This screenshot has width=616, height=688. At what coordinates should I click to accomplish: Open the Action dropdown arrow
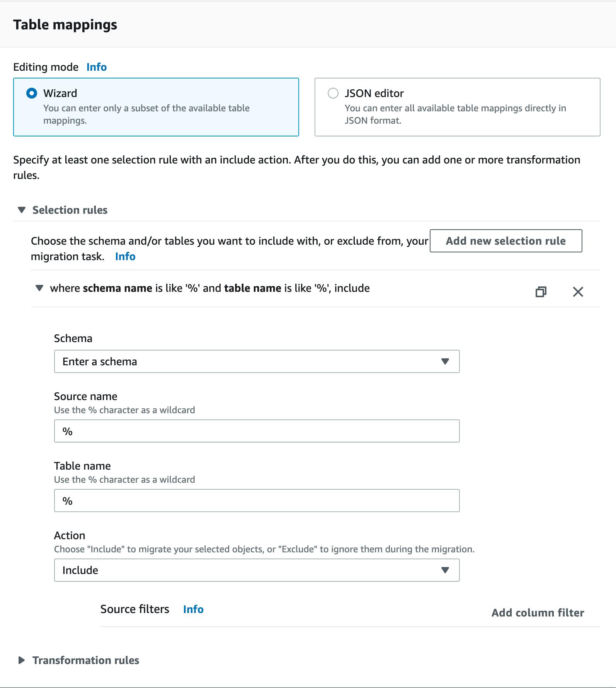tap(445, 570)
